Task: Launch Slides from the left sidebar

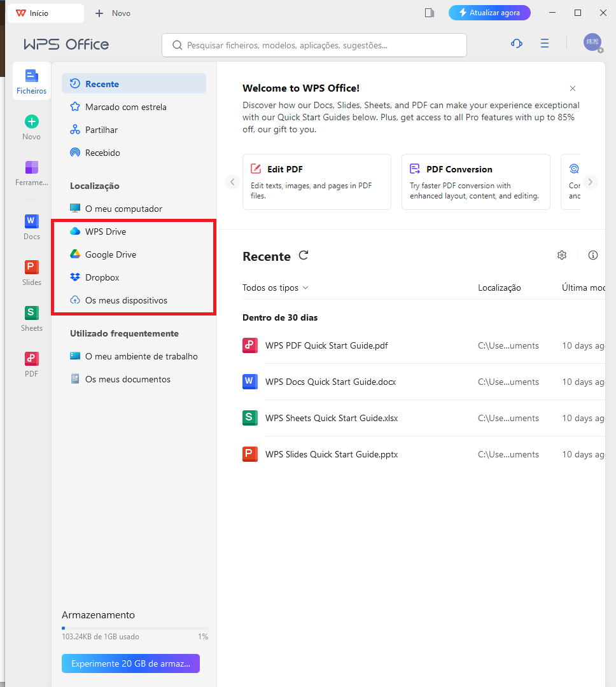Action: tap(32, 273)
